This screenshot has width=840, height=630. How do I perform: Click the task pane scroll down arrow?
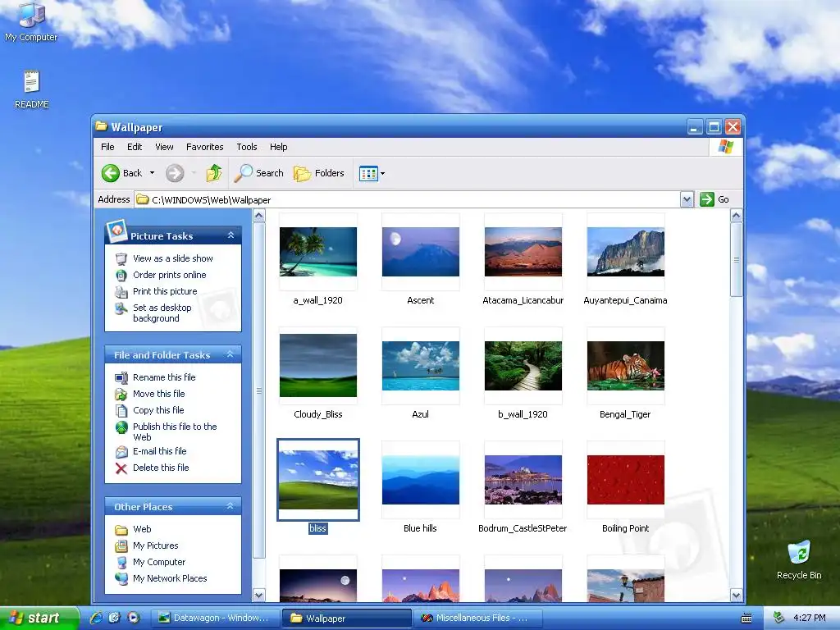point(258,595)
